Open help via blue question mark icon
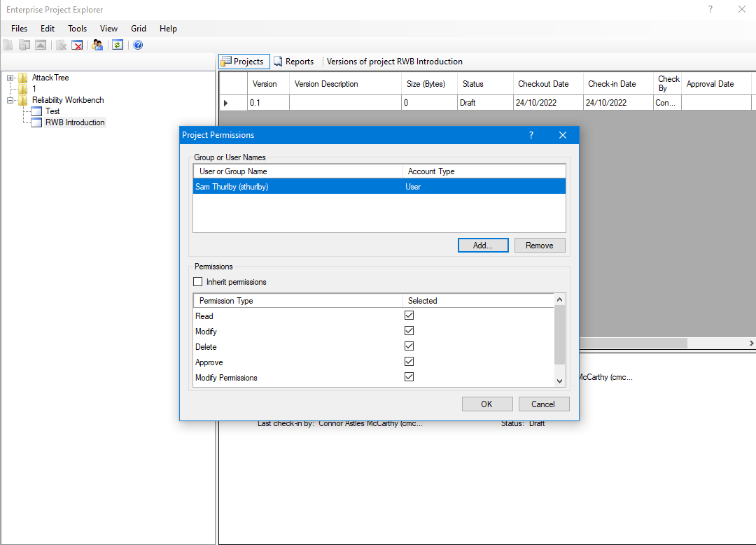756x545 pixels. click(138, 45)
